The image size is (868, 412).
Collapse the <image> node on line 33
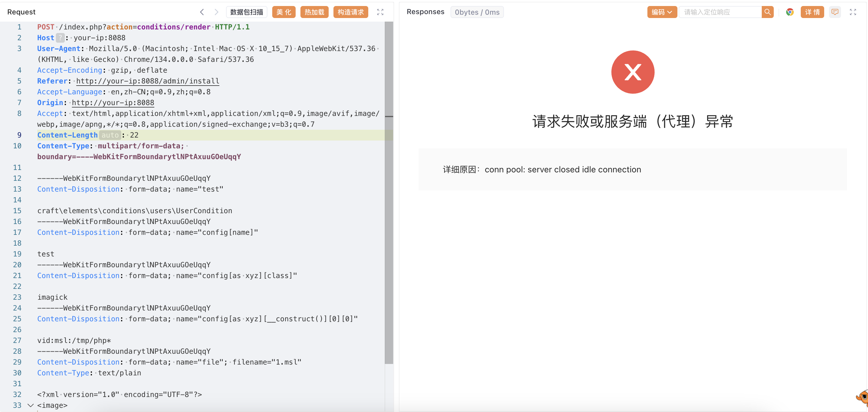(31, 405)
